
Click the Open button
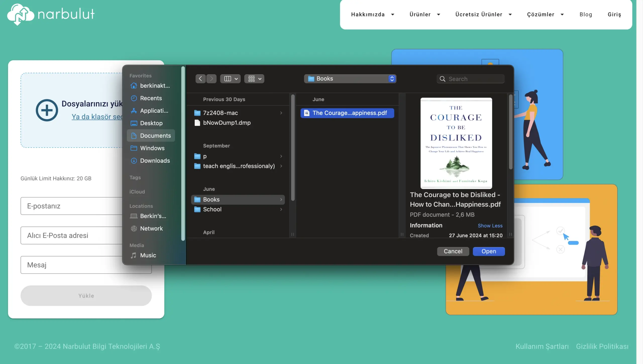tap(489, 251)
